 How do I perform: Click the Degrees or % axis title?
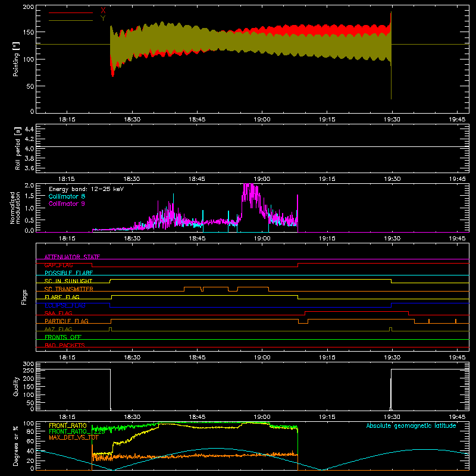click(16, 446)
